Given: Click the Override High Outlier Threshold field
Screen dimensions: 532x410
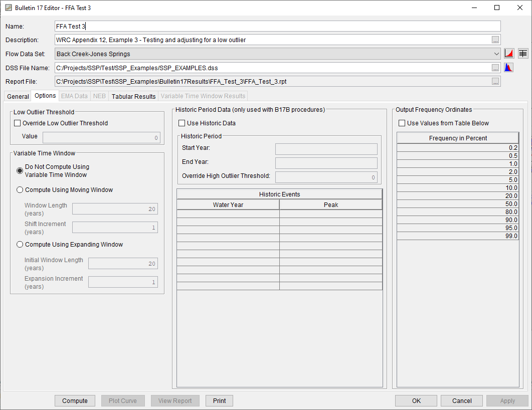Looking at the screenshot, I should (326, 177).
